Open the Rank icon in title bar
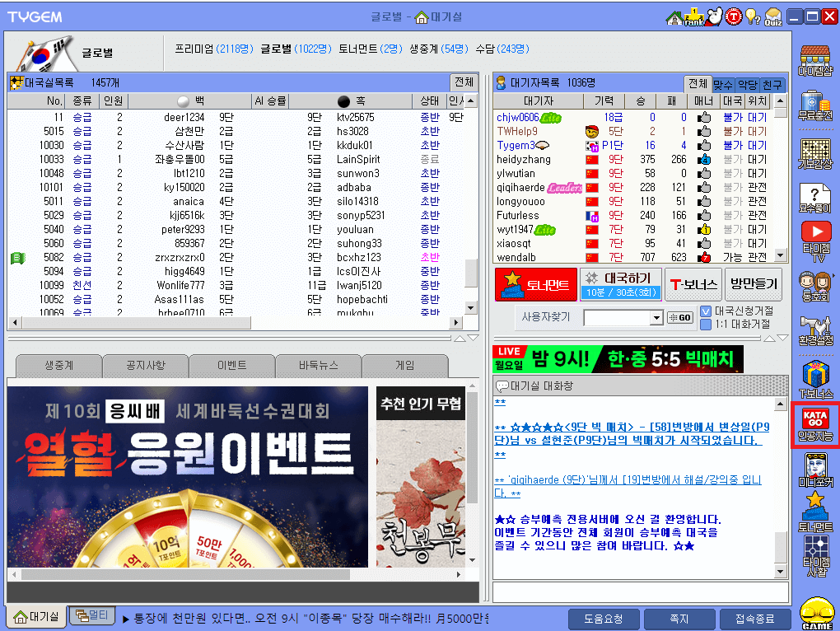 [693, 17]
